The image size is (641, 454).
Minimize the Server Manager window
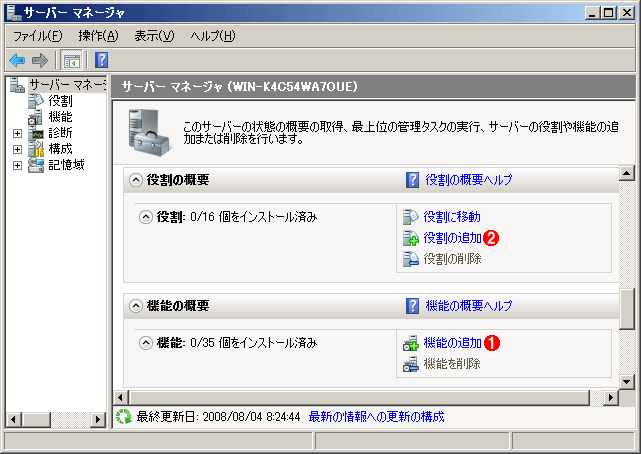click(592, 13)
